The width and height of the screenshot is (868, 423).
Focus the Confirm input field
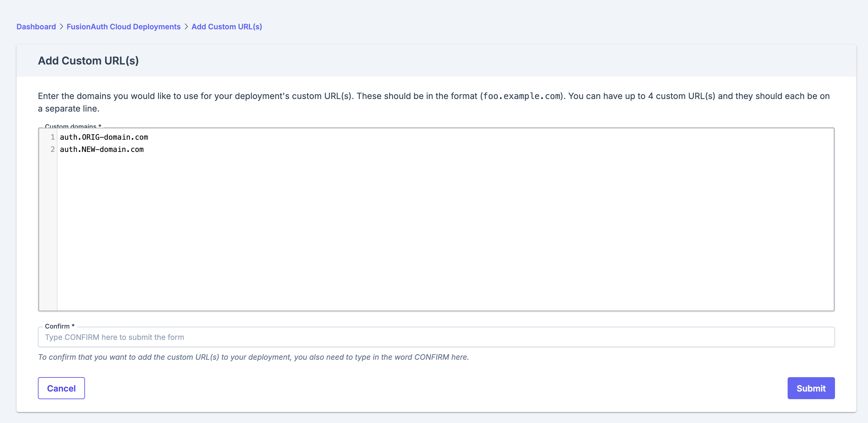coord(436,337)
